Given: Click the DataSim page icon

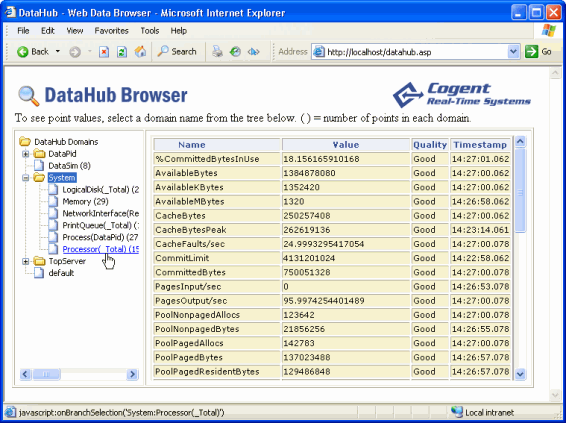Looking at the screenshot, I should tap(39, 165).
